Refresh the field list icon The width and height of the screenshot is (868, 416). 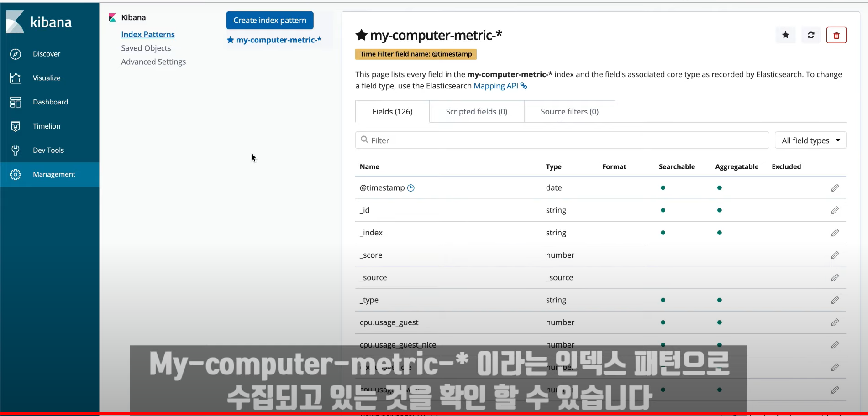click(x=811, y=35)
